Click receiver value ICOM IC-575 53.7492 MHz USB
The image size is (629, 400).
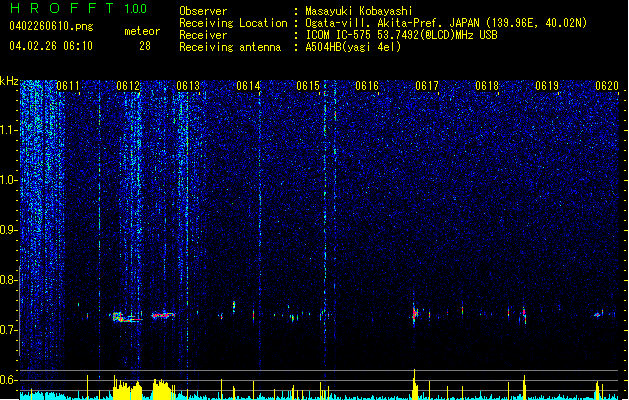pyautogui.click(x=401, y=35)
